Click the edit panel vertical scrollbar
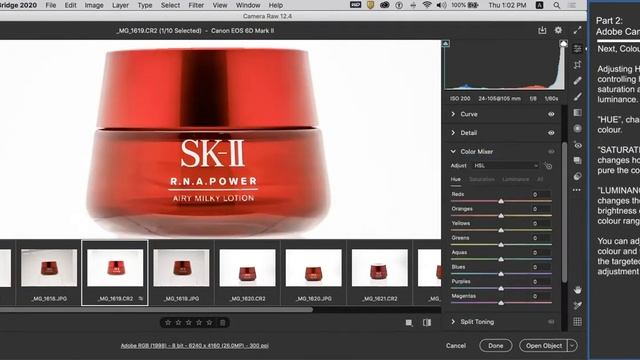This screenshot has width=640, height=360. coord(564,212)
